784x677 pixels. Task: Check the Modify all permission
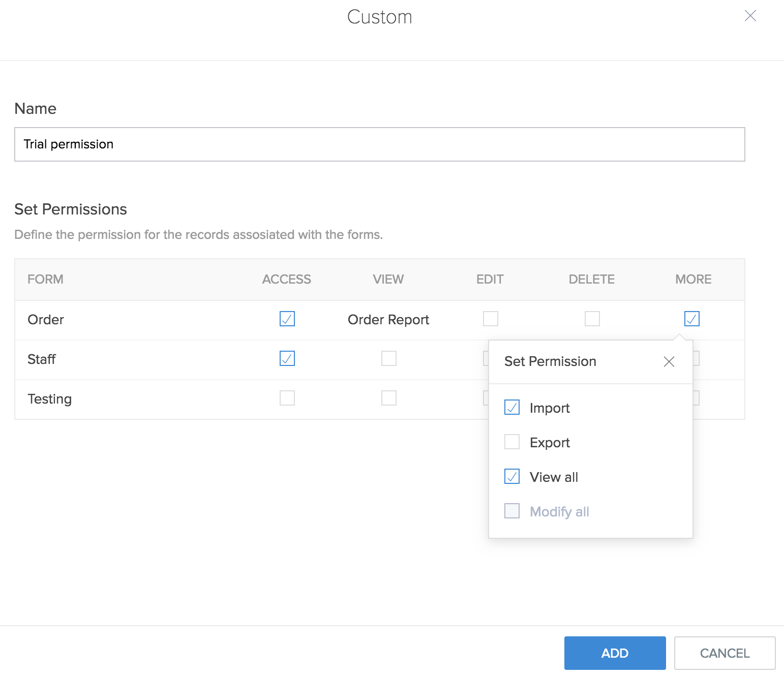[512, 511]
